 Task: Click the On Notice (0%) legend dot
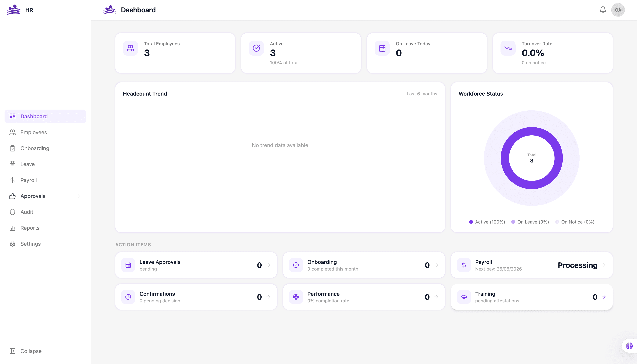(557, 222)
